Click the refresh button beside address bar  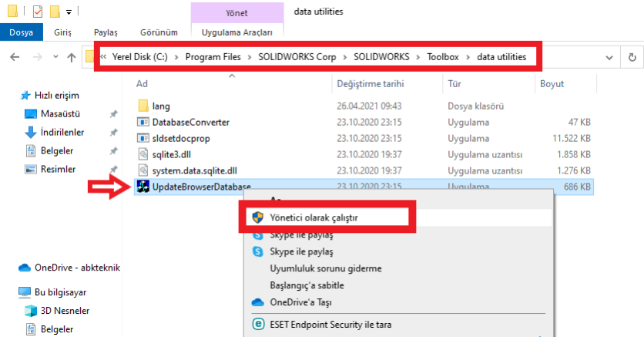[632, 57]
